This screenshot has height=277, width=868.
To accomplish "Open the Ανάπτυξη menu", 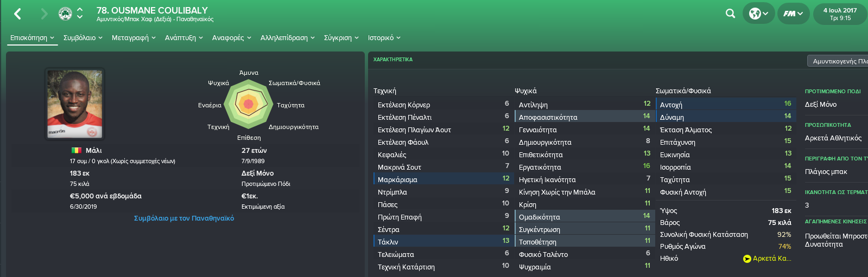I will tap(184, 38).
